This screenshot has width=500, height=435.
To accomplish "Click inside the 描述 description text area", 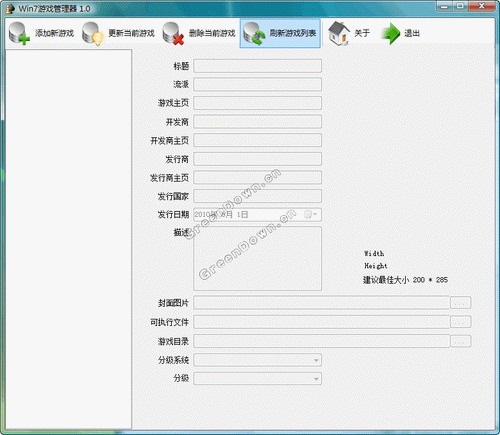I will pos(257,258).
